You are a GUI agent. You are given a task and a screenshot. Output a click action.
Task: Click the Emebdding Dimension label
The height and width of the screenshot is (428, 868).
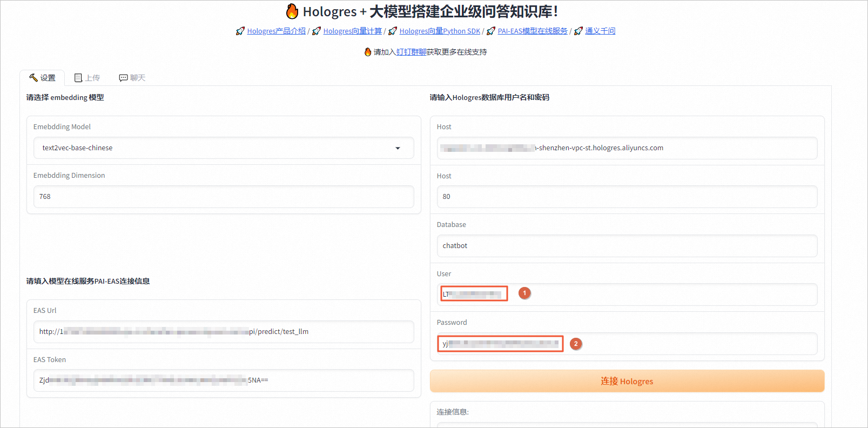(69, 176)
